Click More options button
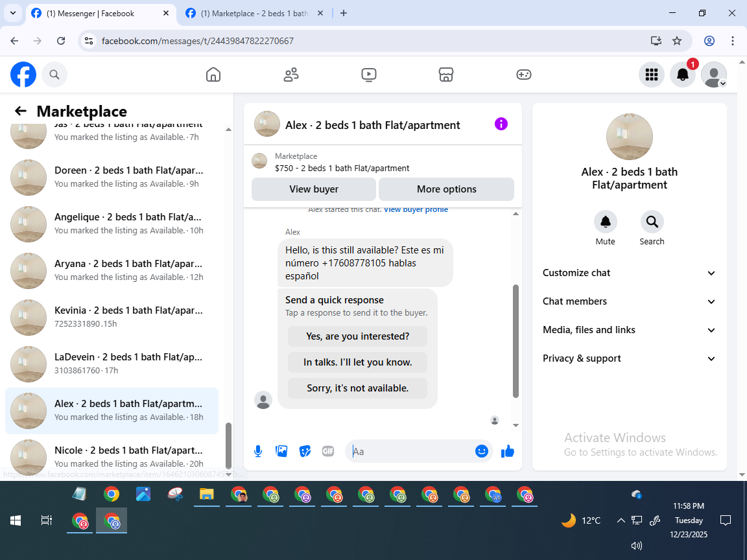 [446, 189]
